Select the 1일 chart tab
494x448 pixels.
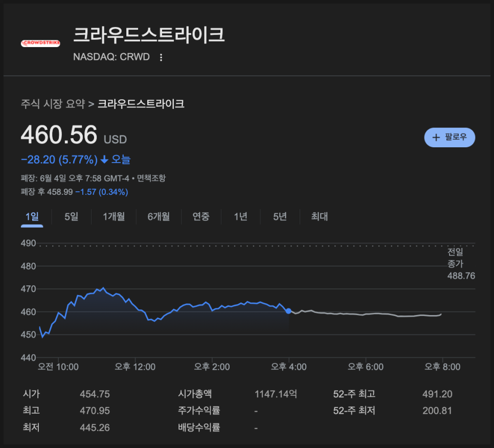pos(32,217)
